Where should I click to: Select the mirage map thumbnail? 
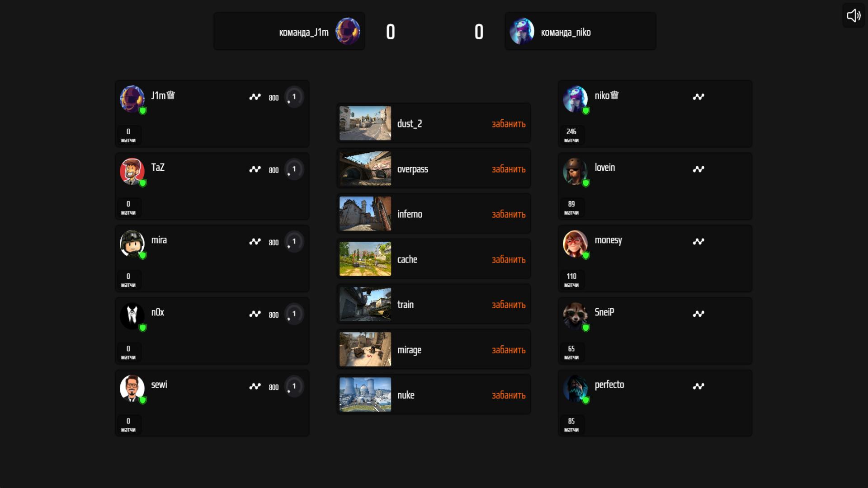365,349
